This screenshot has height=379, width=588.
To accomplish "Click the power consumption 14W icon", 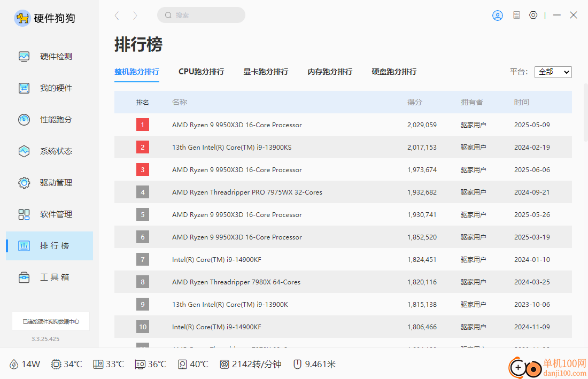I will tap(14, 365).
